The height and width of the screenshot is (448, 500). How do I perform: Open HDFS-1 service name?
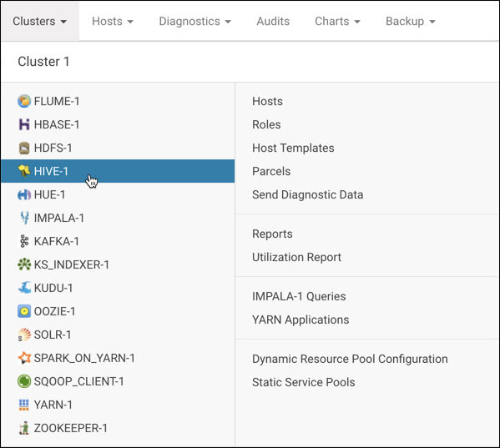pos(53,148)
